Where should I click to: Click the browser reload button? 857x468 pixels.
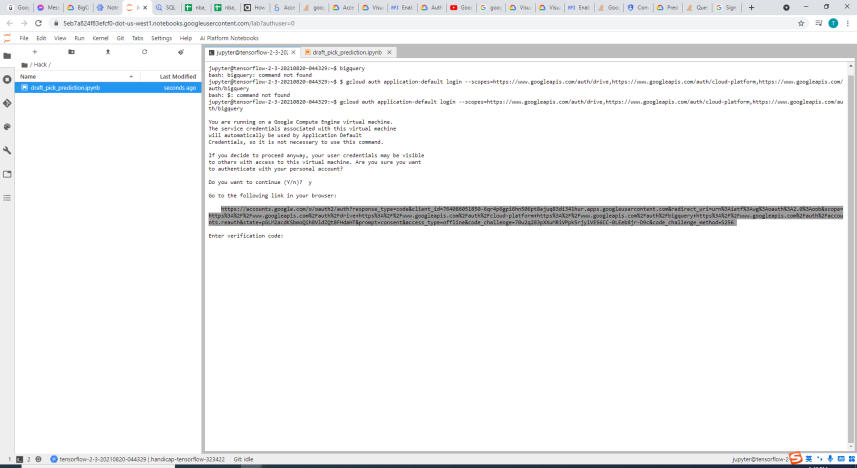pyautogui.click(x=38, y=23)
